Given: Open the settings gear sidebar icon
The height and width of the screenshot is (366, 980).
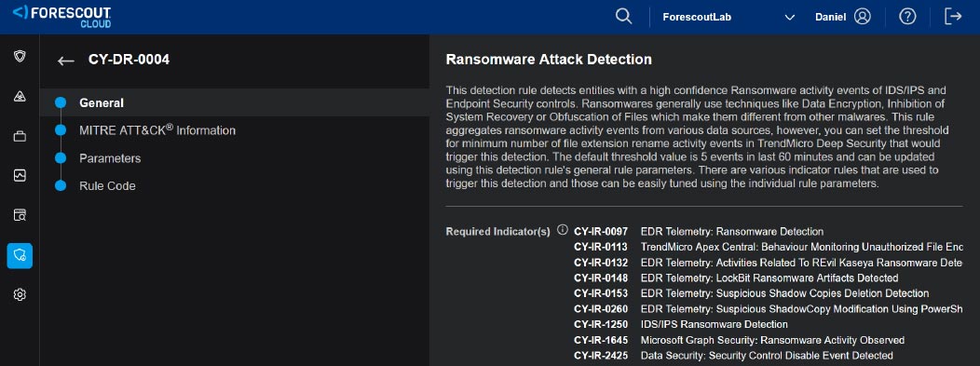Looking at the screenshot, I should (20, 295).
